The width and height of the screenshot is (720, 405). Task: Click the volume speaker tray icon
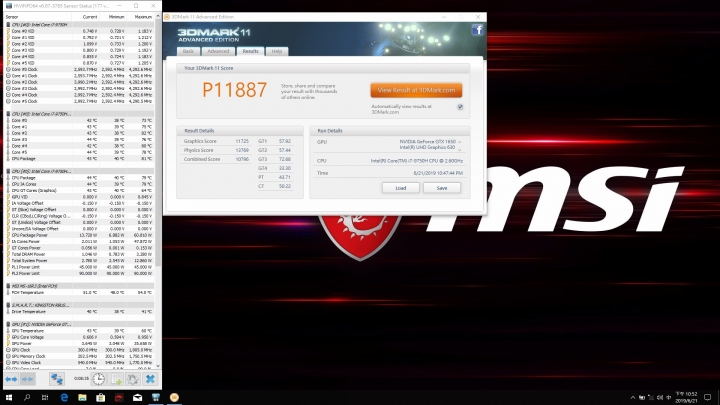click(660, 398)
